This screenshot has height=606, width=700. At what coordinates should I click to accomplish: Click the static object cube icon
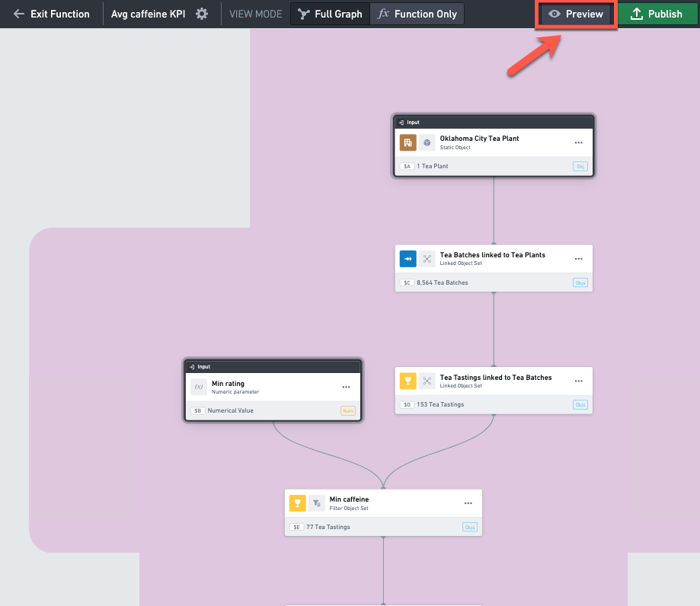427,143
